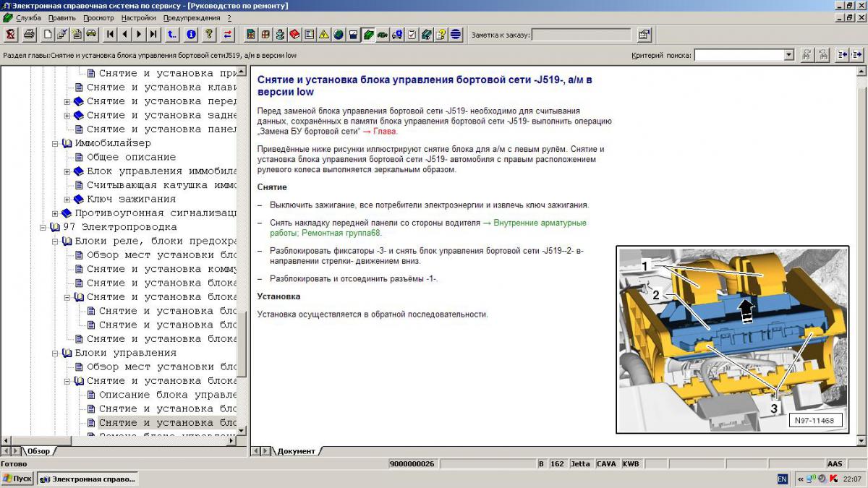868x488 pixels.
Task: Open the Служба menu
Action: [x=28, y=17]
